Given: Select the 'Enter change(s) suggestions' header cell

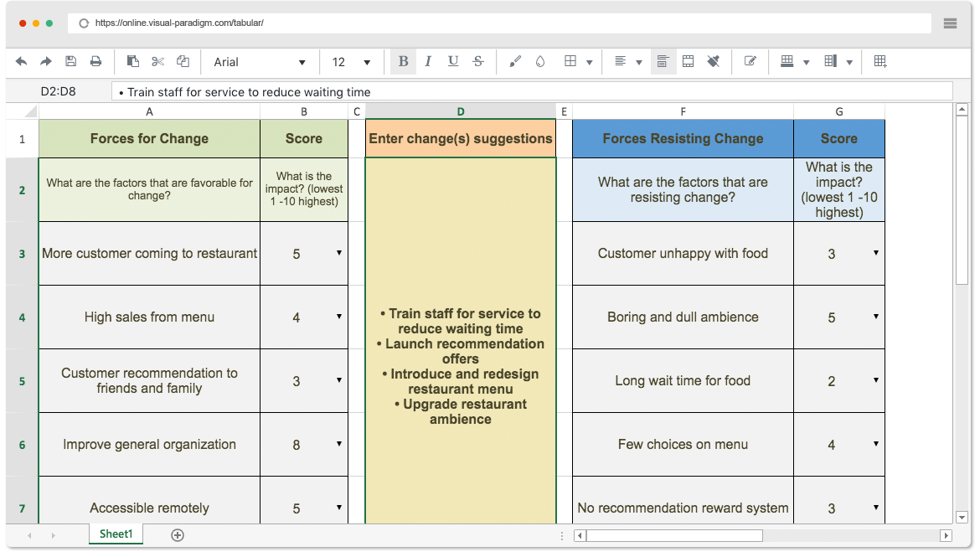Looking at the screenshot, I should tap(461, 139).
